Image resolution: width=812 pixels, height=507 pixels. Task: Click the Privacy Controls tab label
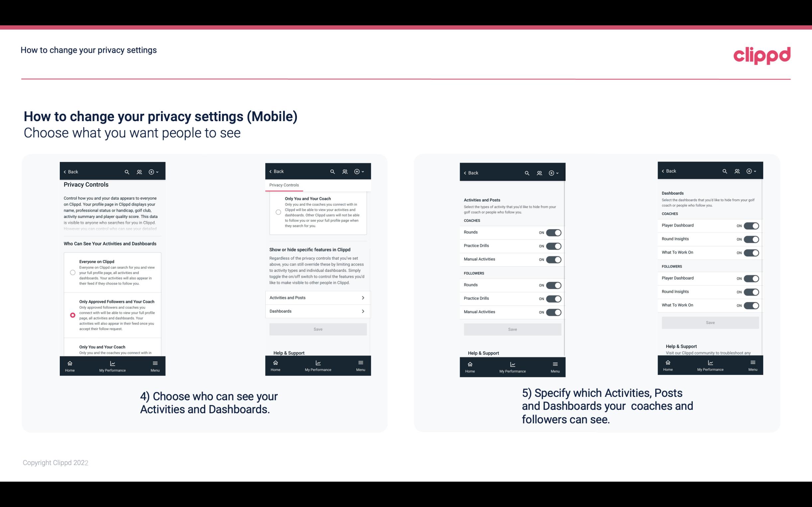[x=284, y=185]
